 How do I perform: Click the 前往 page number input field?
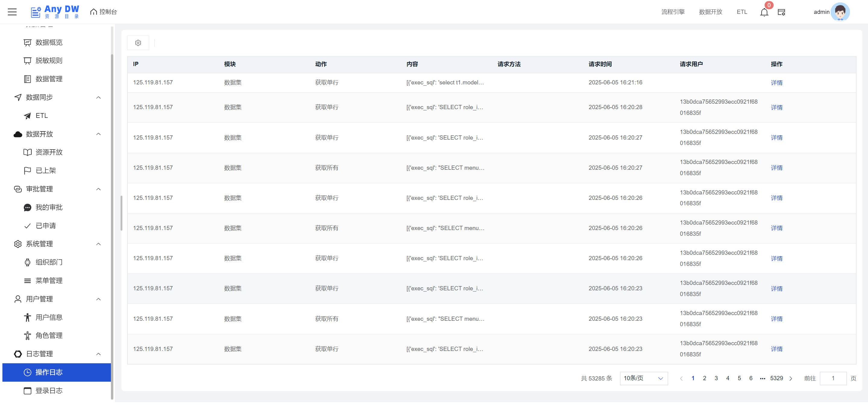(x=833, y=378)
